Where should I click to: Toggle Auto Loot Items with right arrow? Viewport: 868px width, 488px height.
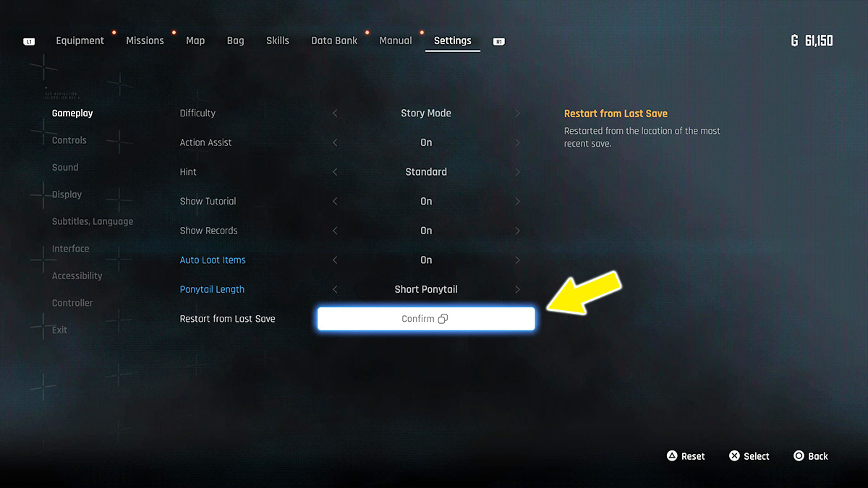[x=517, y=260]
